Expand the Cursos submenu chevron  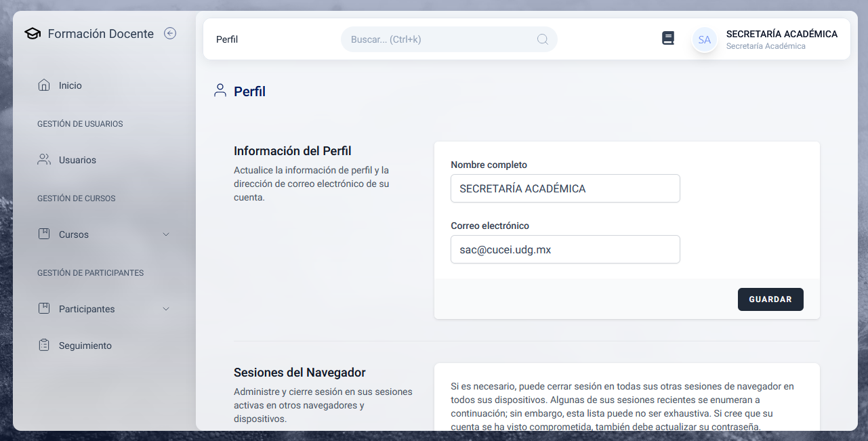[167, 234]
